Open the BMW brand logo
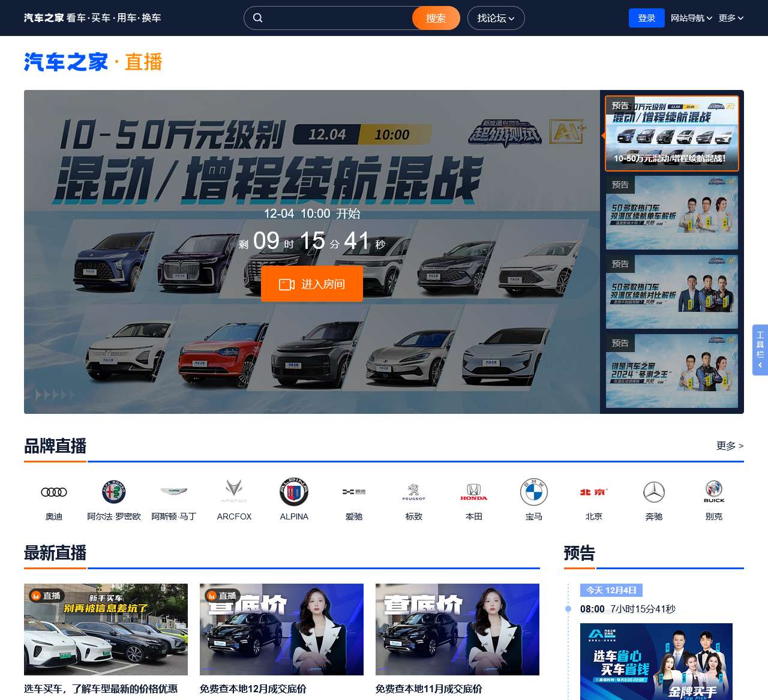This screenshot has height=700, width=768. 533,492
